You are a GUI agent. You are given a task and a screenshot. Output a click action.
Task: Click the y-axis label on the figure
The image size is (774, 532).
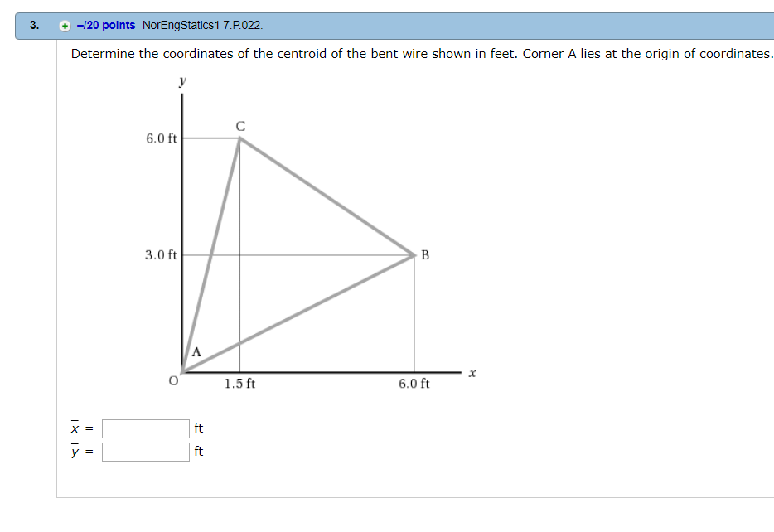[x=181, y=80]
